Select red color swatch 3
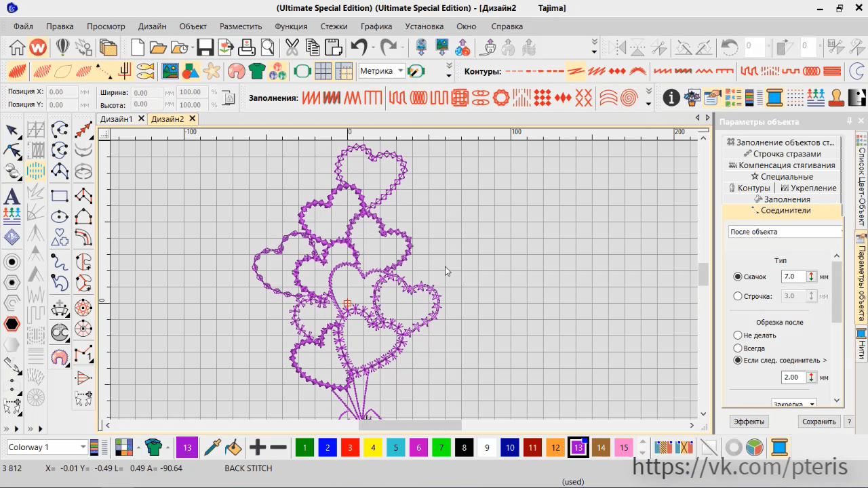868x488 pixels. click(x=350, y=447)
